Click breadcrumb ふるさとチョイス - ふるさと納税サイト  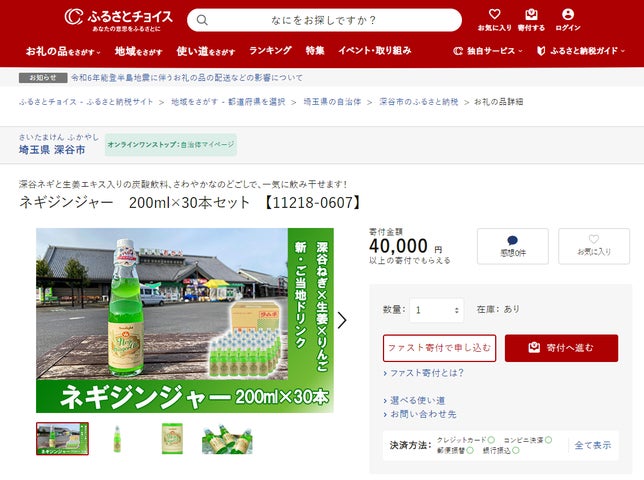(86, 102)
